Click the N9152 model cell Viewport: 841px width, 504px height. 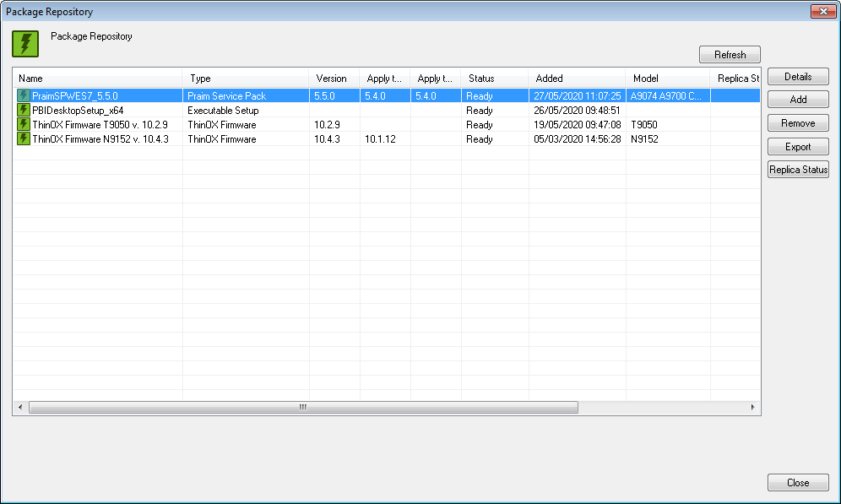point(644,139)
